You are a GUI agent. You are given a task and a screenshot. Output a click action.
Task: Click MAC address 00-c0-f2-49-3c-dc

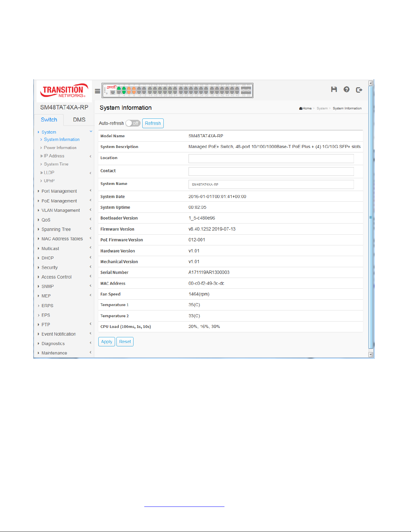[206, 284]
